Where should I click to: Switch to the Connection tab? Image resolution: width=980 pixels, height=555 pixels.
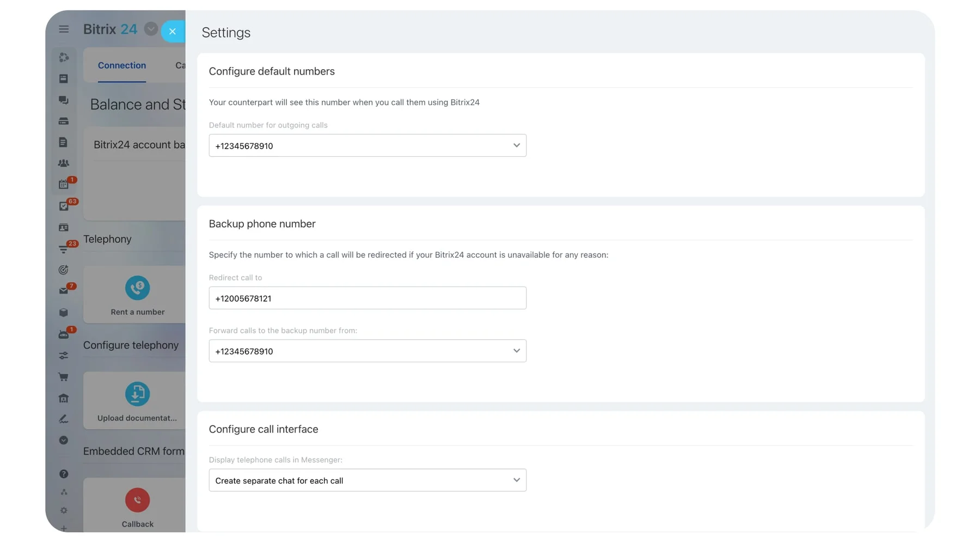tap(122, 65)
